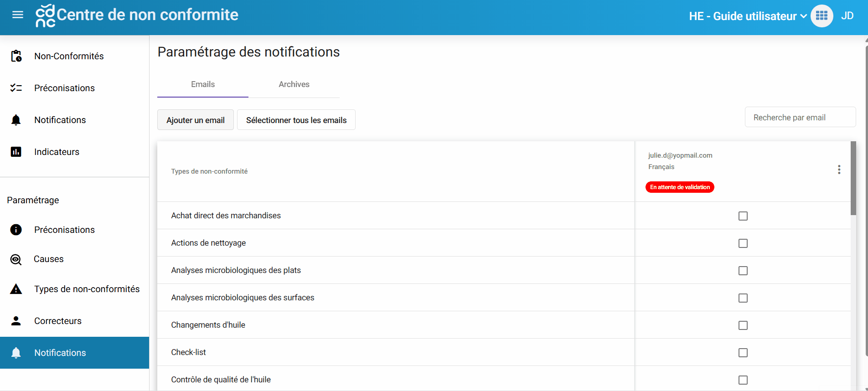This screenshot has height=391, width=868.
Task: Expand the HE - Guide utilisateur dropdown
Action: pyautogui.click(x=748, y=16)
